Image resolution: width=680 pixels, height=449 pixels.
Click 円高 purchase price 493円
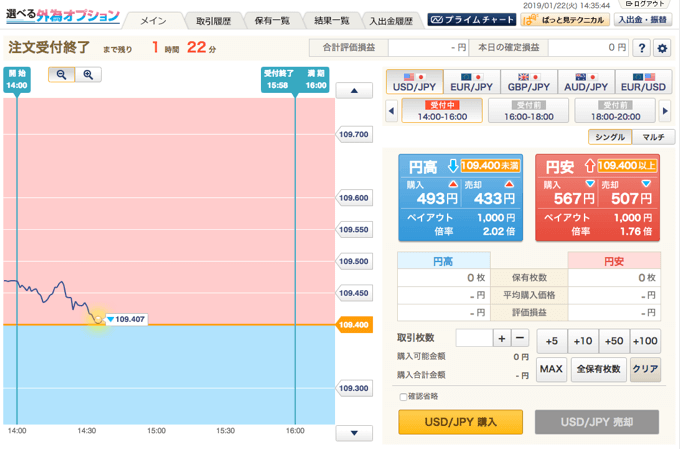[437, 199]
